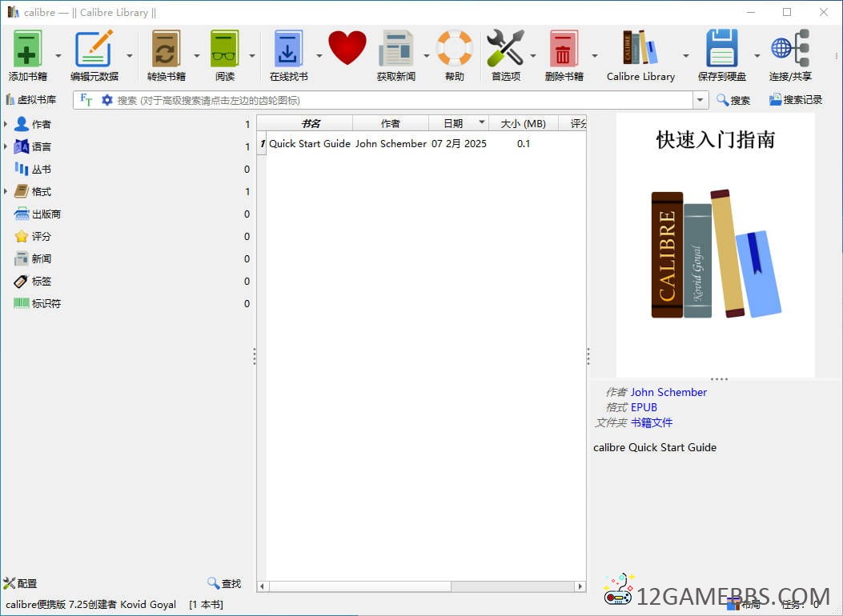Expand the Formats (格式) tree node
The height and width of the screenshot is (616, 843).
pos(6,191)
